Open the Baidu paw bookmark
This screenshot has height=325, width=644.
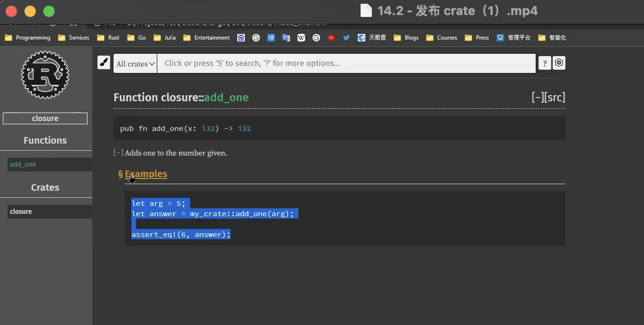click(x=241, y=38)
